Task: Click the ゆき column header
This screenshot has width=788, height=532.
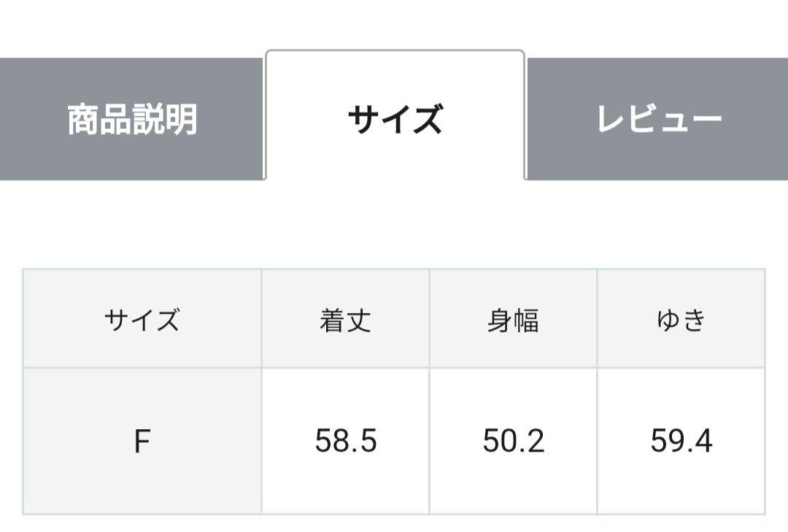Action: pyautogui.click(x=681, y=319)
